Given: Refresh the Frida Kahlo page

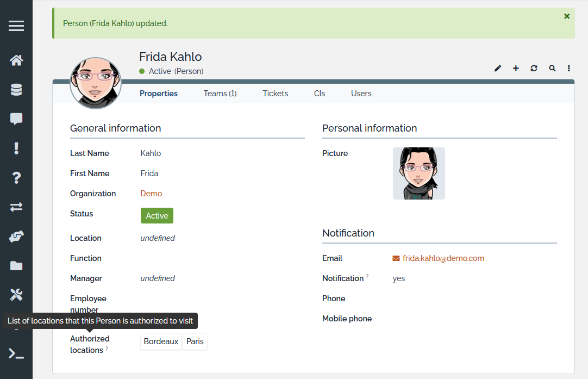Looking at the screenshot, I should 534,69.
